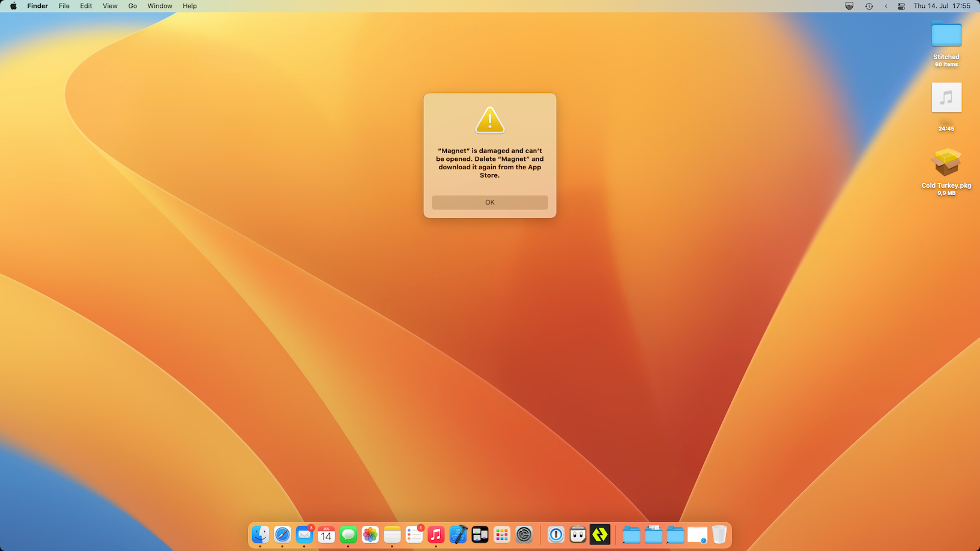Screen dimensions: 980x551
Task: Open the middle folder stack in the Dock
Action: point(653,534)
